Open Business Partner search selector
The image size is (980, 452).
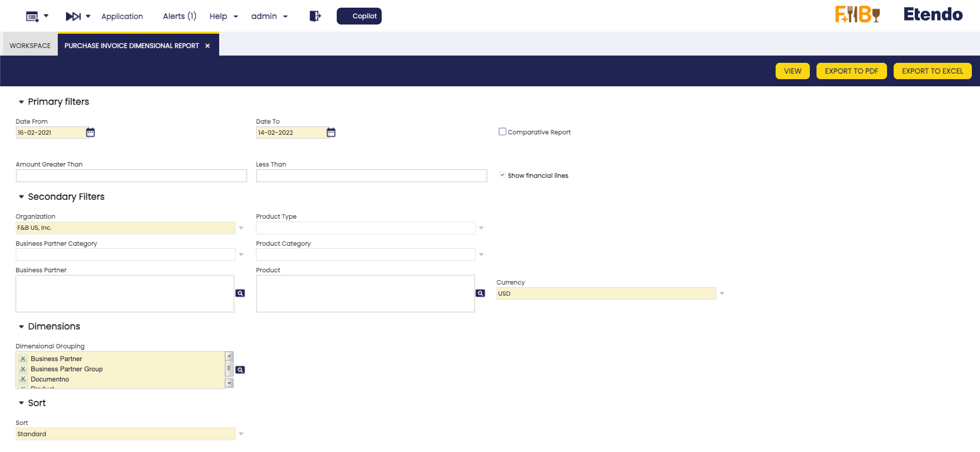240,293
